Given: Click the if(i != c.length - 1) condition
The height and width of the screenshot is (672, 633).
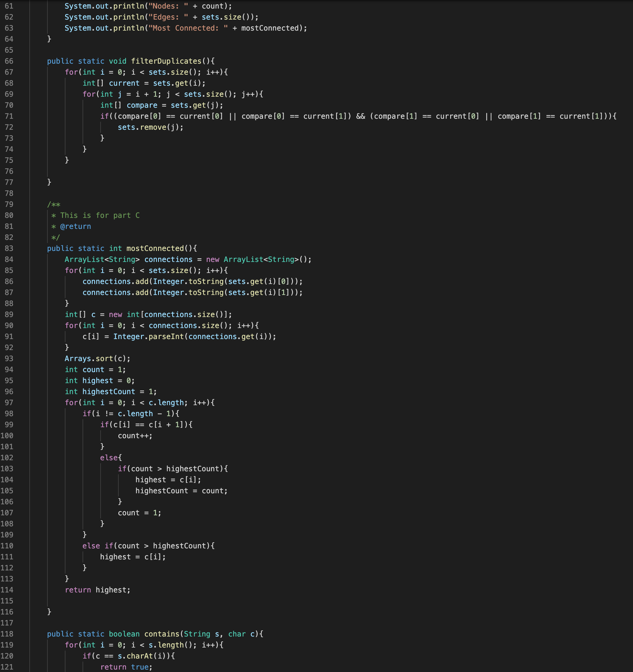Looking at the screenshot, I should [x=131, y=414].
